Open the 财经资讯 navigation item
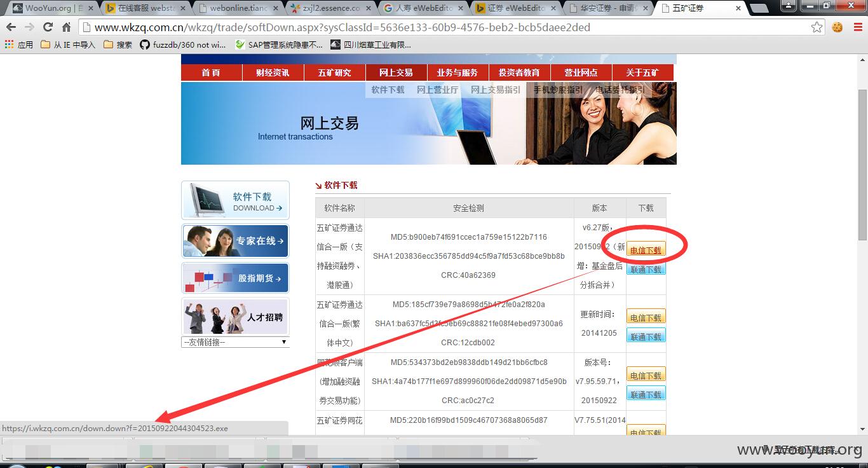 [273, 72]
